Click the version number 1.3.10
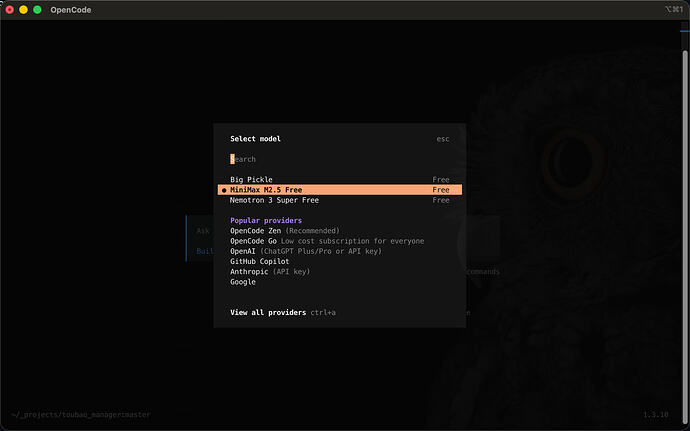 (x=656, y=414)
